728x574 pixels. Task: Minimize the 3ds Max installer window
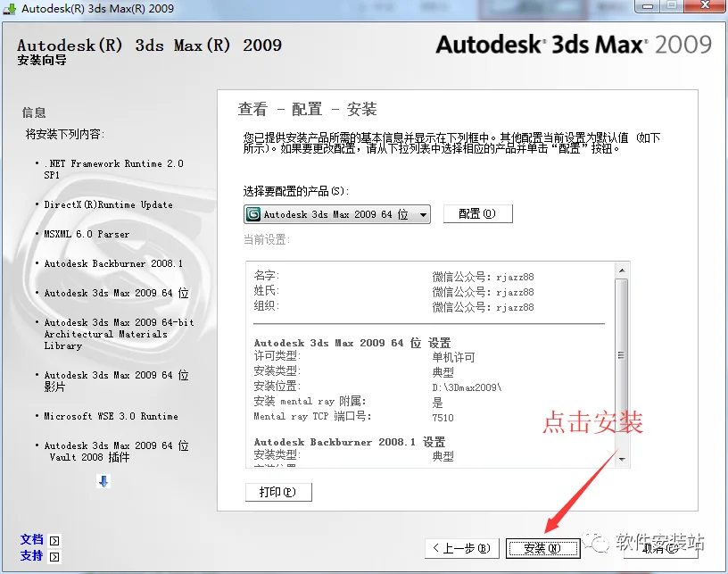(648, 6)
